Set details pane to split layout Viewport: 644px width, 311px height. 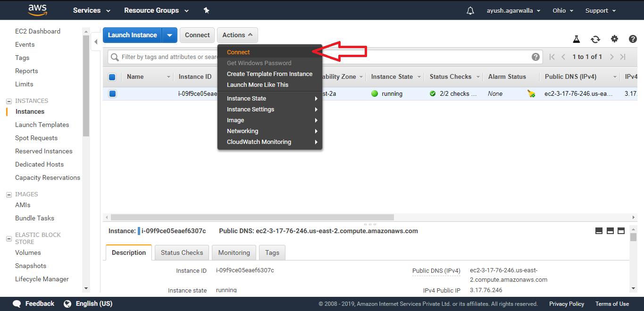610,231
